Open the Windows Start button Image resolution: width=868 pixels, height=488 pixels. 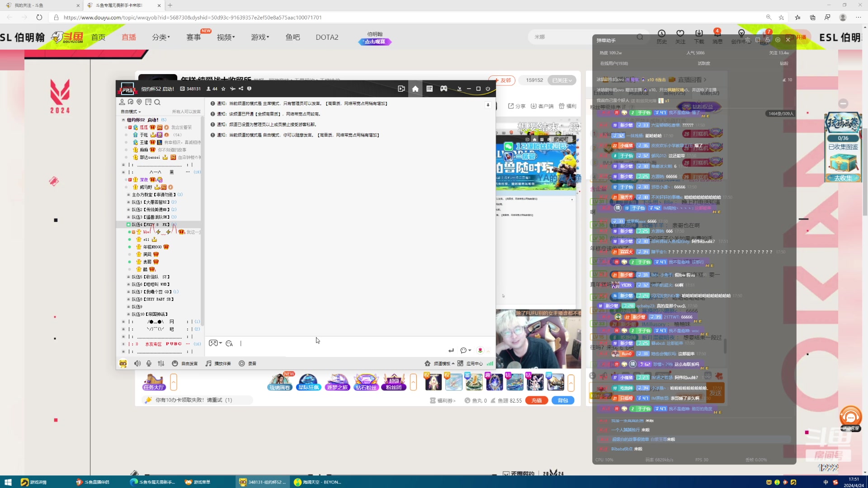point(8,482)
